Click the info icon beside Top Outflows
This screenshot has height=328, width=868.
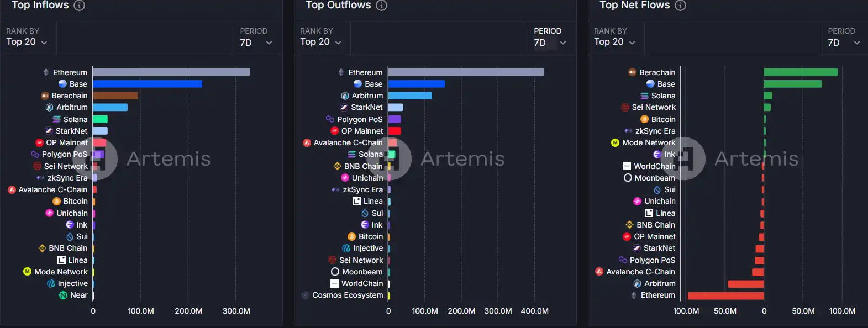click(x=381, y=6)
